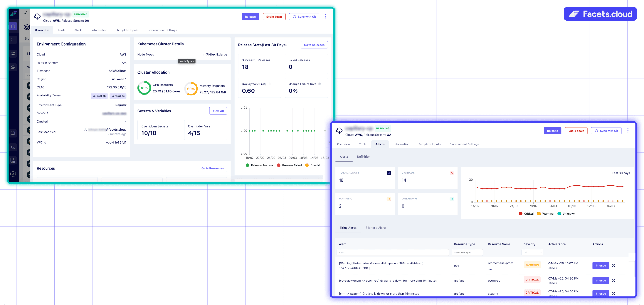Screen dimensions: 644x305
Task: Expand the prometheus-prom resource name ellipsis
Action: pyautogui.click(x=490, y=270)
